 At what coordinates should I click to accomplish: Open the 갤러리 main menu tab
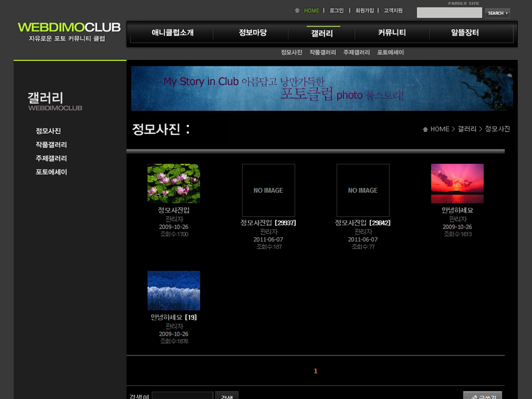pos(322,33)
